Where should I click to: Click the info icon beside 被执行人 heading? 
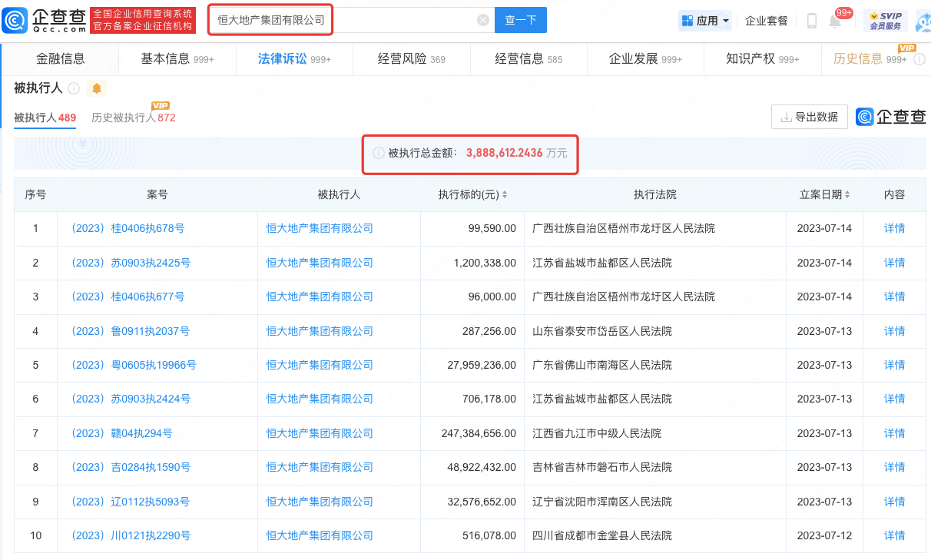click(x=74, y=88)
